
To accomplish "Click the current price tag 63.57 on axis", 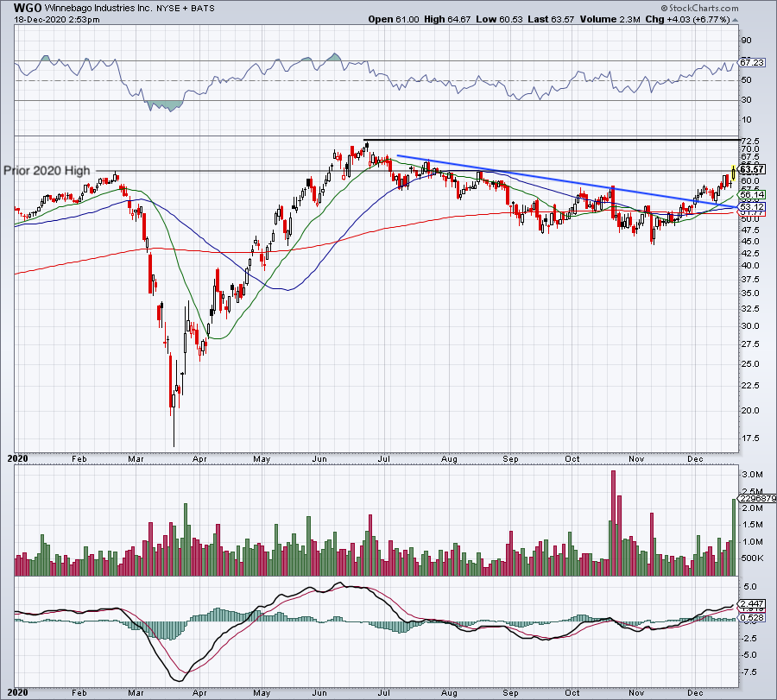I will click(752, 169).
